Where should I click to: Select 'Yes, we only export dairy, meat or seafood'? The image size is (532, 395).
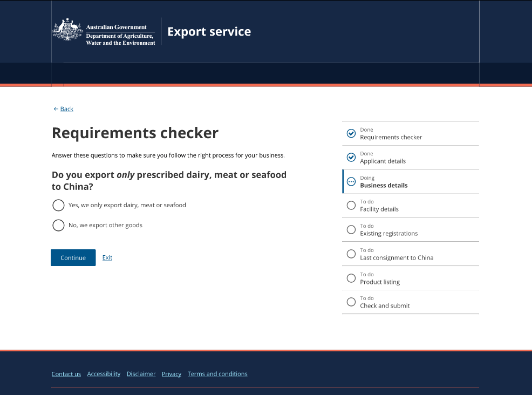59,205
